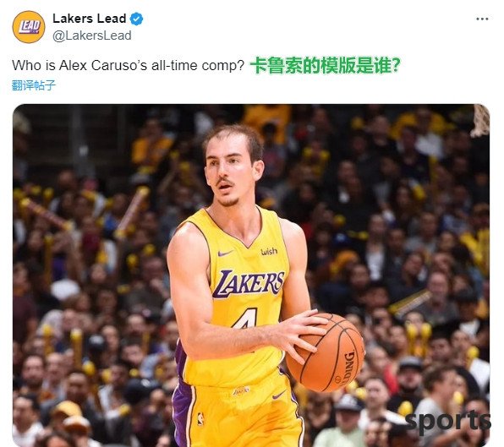Screen dimensions: 504x447
Task: Click the basketball in the player's hands
Action: tap(325, 352)
